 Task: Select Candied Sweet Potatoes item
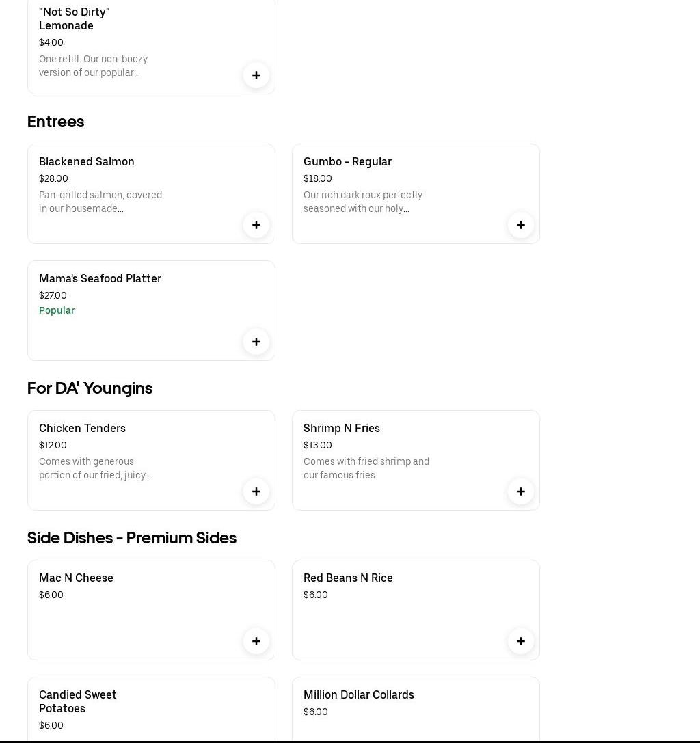78,701
